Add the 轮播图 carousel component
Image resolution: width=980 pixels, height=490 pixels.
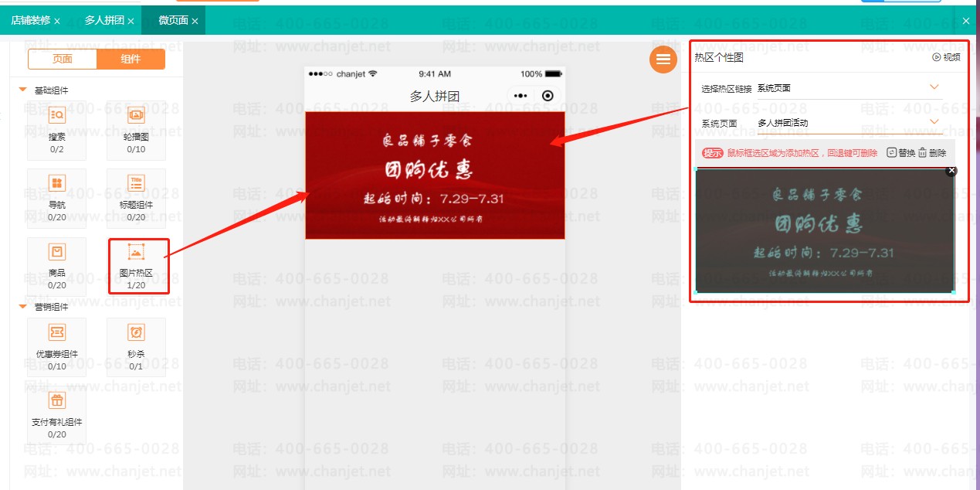click(x=136, y=130)
